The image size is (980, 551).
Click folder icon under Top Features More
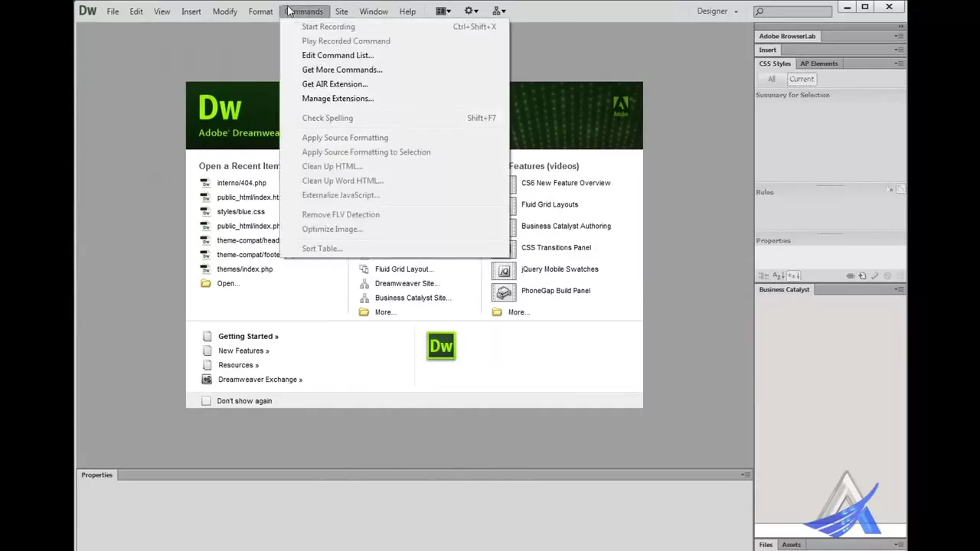point(497,312)
